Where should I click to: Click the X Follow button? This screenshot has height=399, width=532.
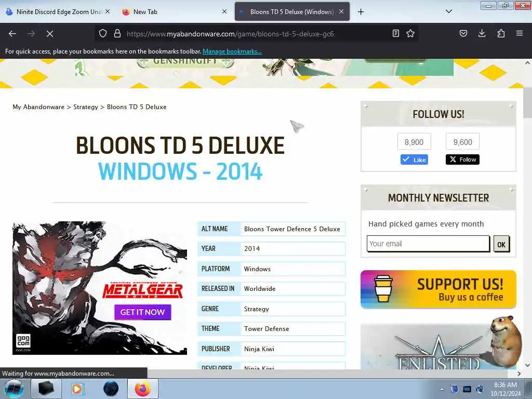(x=462, y=159)
